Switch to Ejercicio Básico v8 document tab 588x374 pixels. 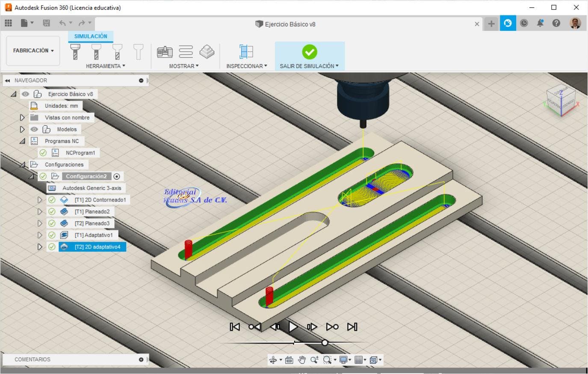tap(285, 24)
